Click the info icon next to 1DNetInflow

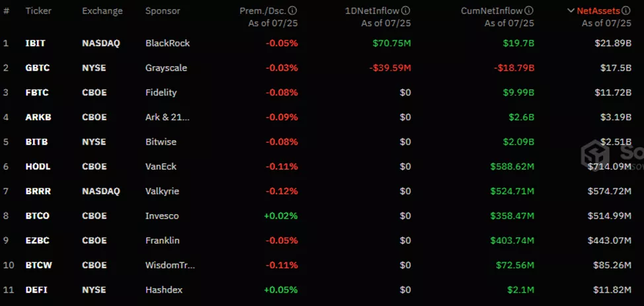pyautogui.click(x=406, y=11)
